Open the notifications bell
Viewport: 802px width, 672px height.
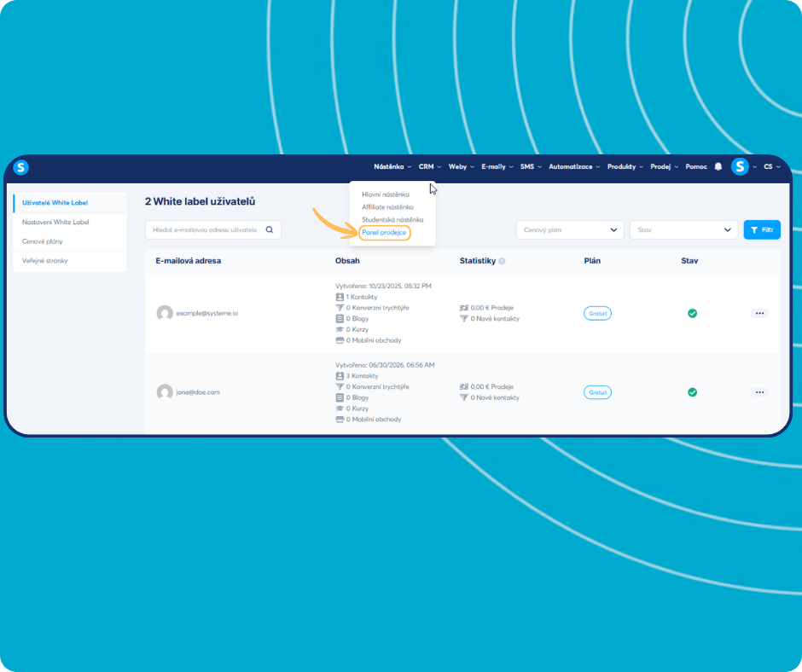pos(718,167)
